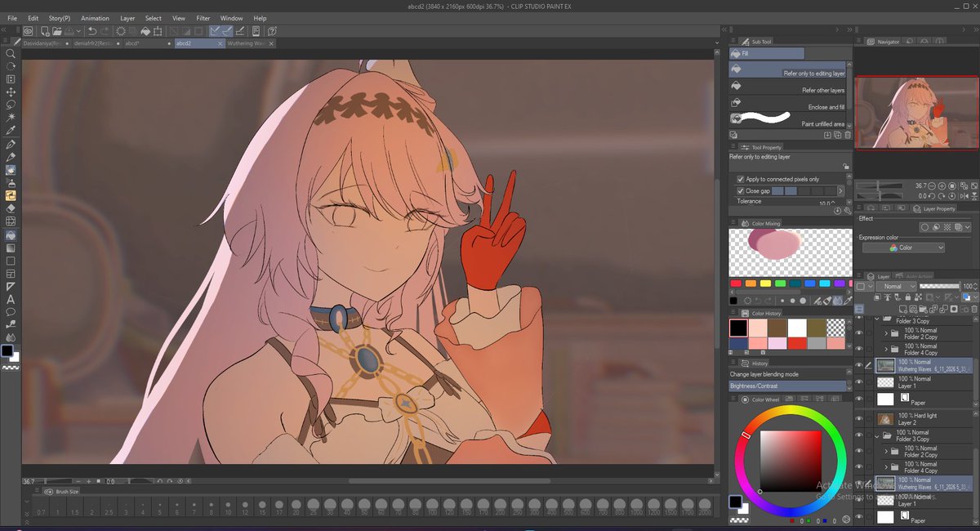Close the abcd2 canvas tab
This screenshot has height=531, width=980.
pos(220,43)
